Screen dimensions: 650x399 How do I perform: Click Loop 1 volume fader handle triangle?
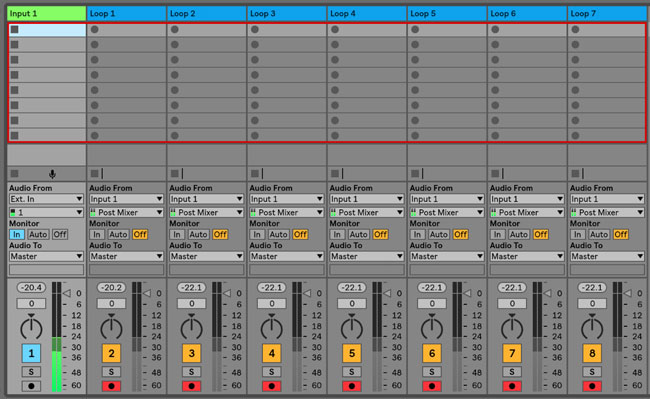point(147,293)
